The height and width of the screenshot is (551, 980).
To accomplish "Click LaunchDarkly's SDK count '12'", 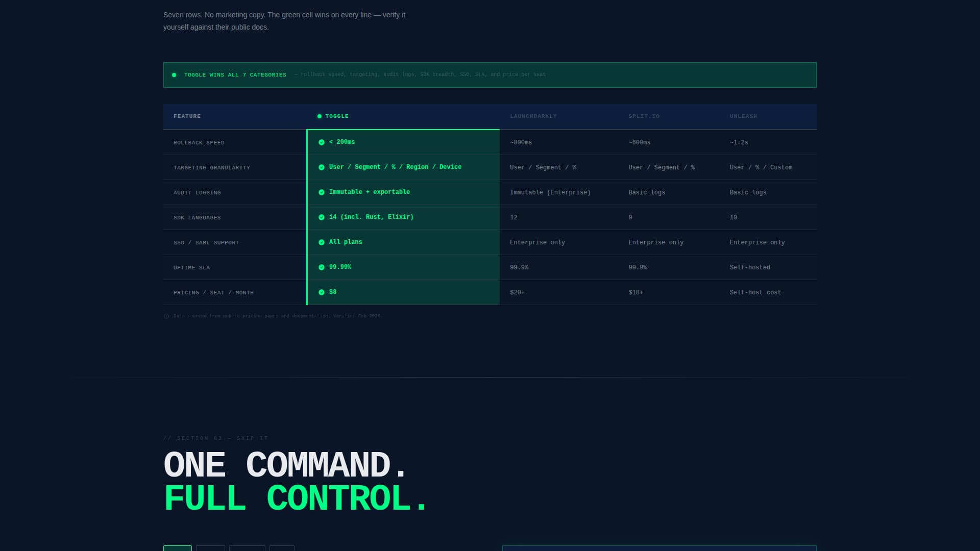I will [x=513, y=217].
